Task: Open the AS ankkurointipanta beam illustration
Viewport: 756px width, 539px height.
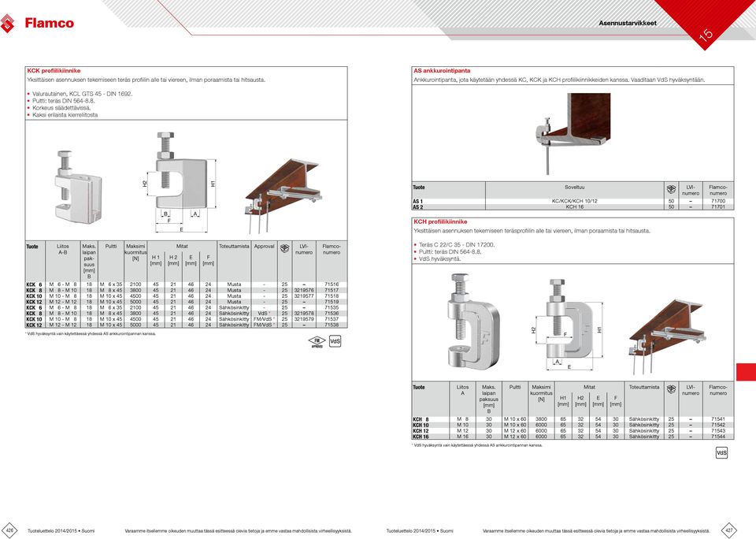Action: point(573,133)
